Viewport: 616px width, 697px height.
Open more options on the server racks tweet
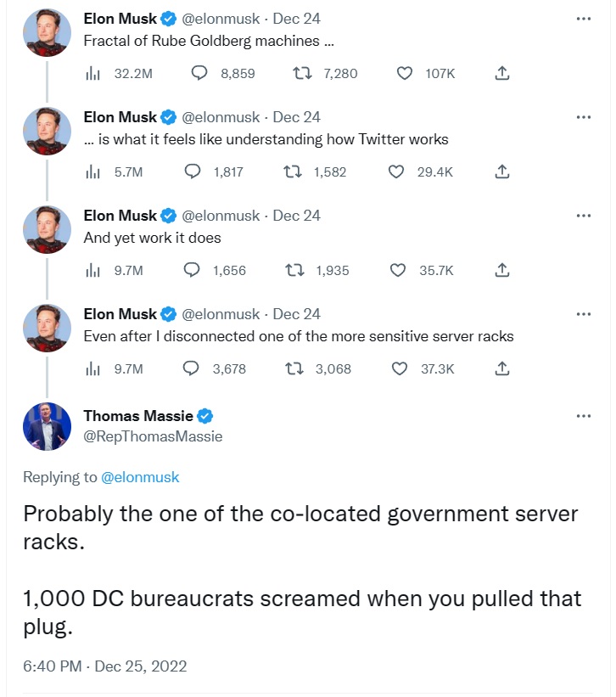coord(583,313)
